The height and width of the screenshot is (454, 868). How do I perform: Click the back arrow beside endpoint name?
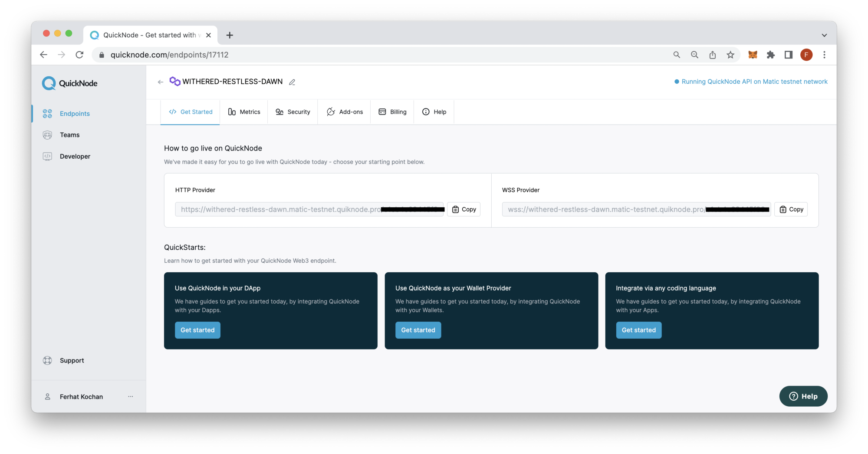(161, 82)
